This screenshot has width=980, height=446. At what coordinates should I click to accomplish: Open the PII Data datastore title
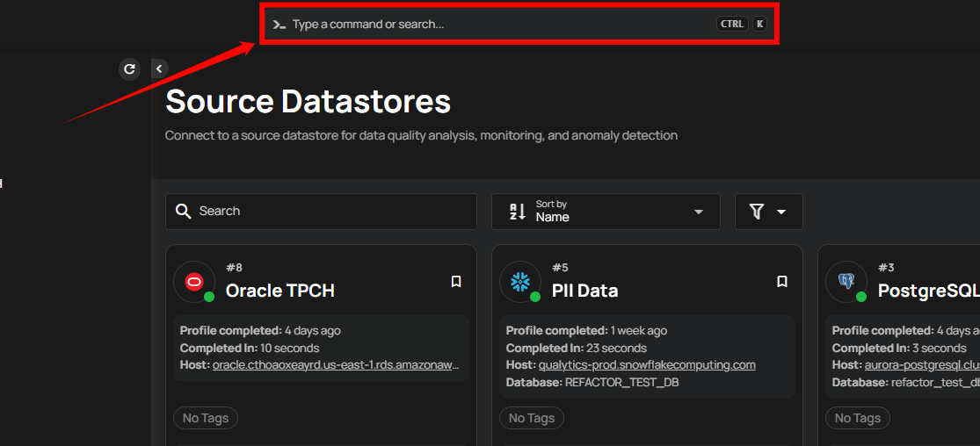coord(584,291)
